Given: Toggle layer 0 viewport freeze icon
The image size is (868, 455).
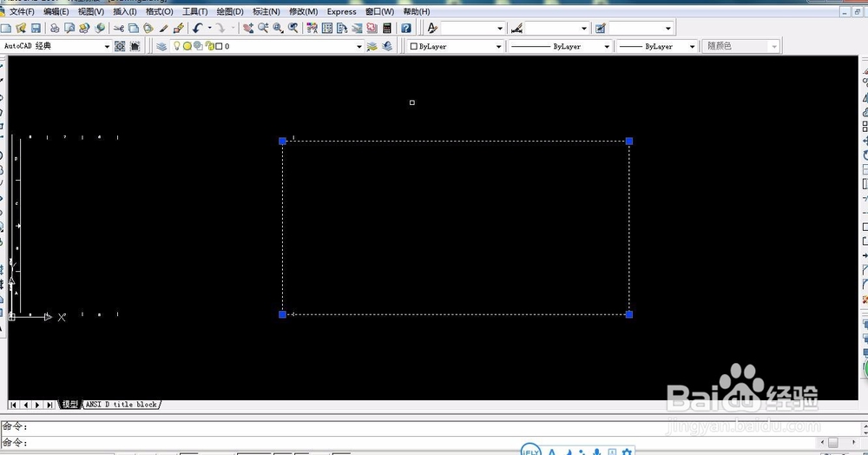Looking at the screenshot, I should [198, 47].
